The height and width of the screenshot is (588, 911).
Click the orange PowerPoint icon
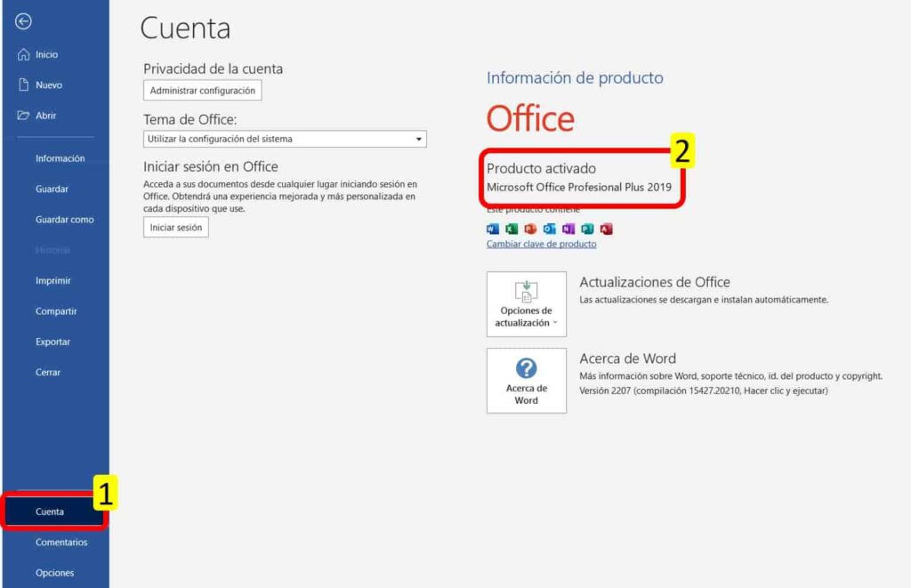tap(530, 229)
